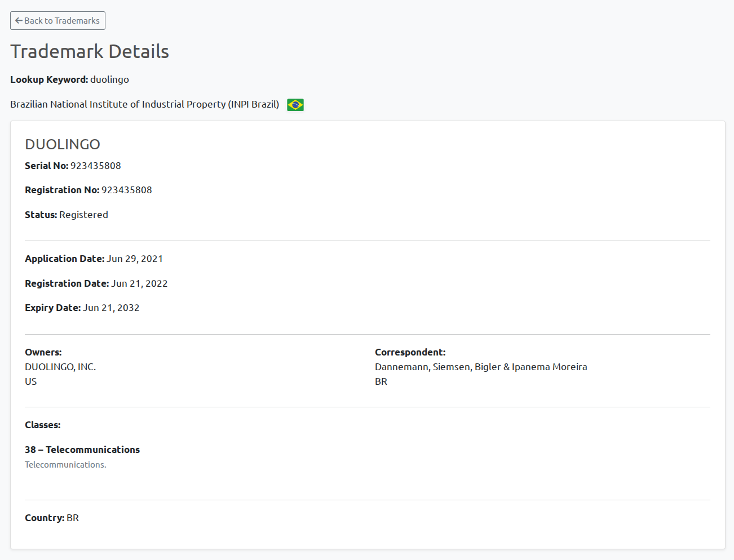734x560 pixels.
Task: Select the application date Jun 29, 2021
Action: click(x=135, y=259)
